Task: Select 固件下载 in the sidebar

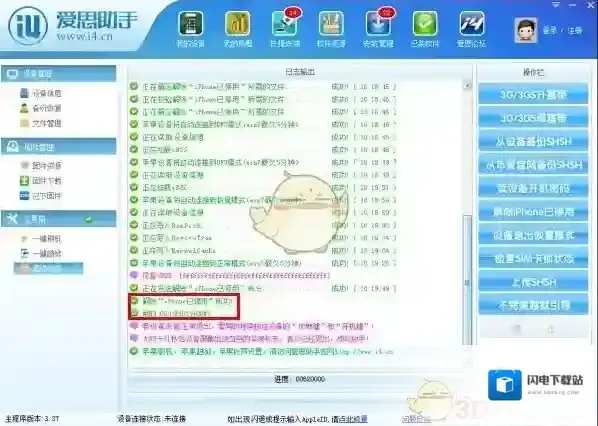Action: click(47, 181)
